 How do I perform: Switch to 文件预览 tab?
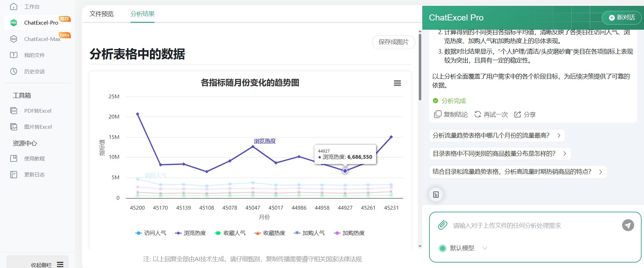pos(101,14)
